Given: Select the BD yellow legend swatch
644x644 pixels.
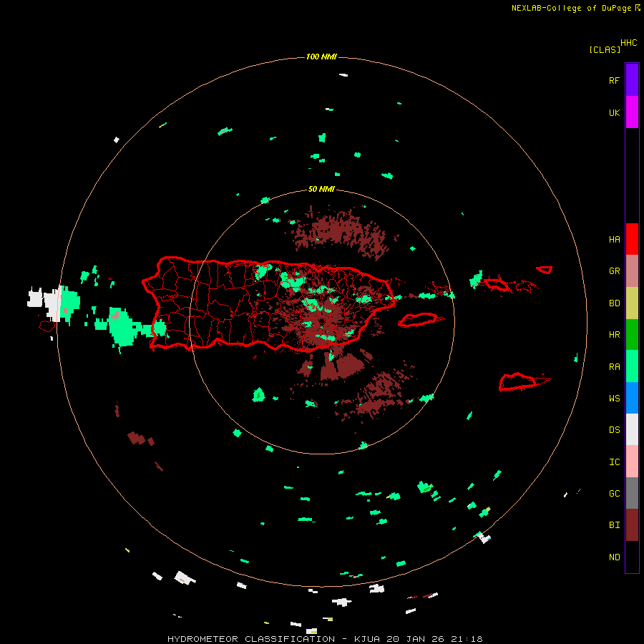Looking at the screenshot, I should tap(632, 303).
